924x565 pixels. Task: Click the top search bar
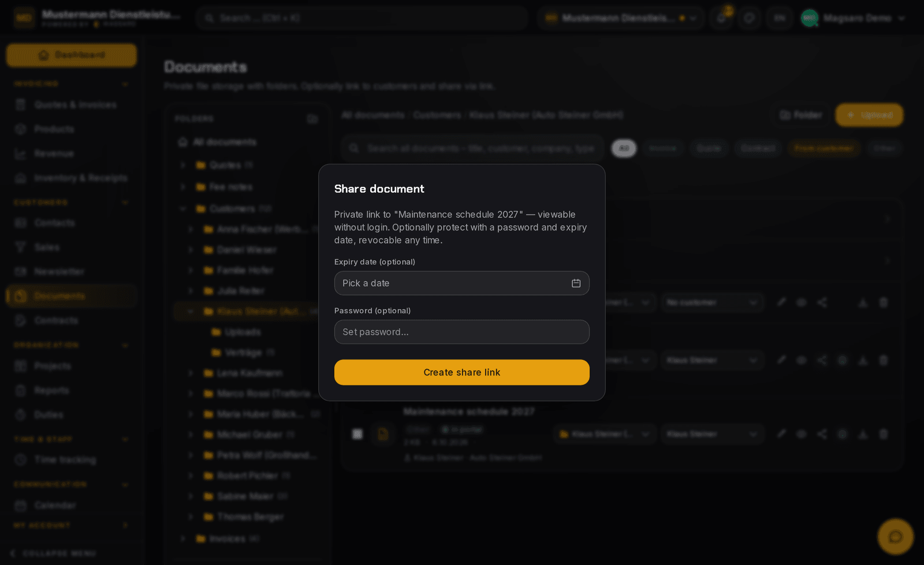coord(362,18)
